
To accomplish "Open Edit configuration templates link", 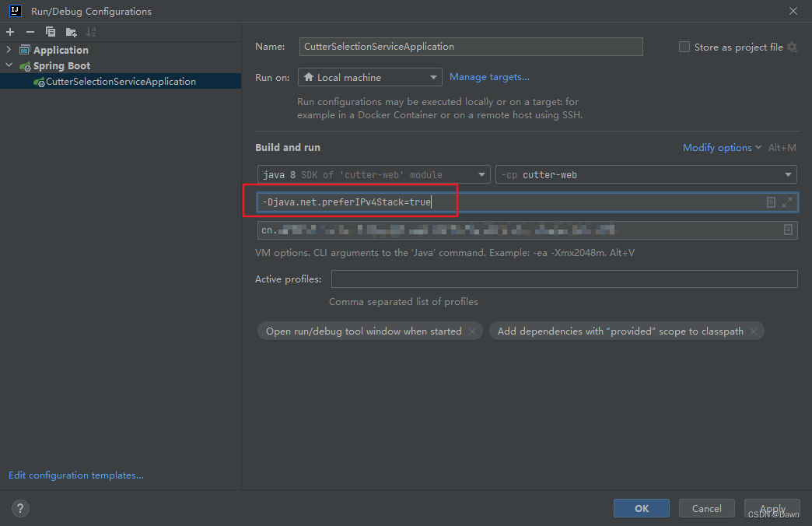I will [76, 475].
